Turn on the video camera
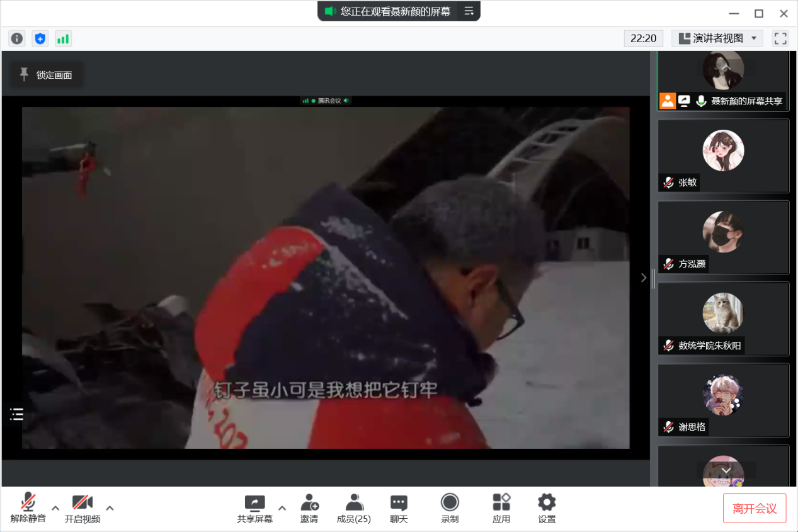Image resolution: width=798 pixels, height=532 pixels. [x=83, y=508]
